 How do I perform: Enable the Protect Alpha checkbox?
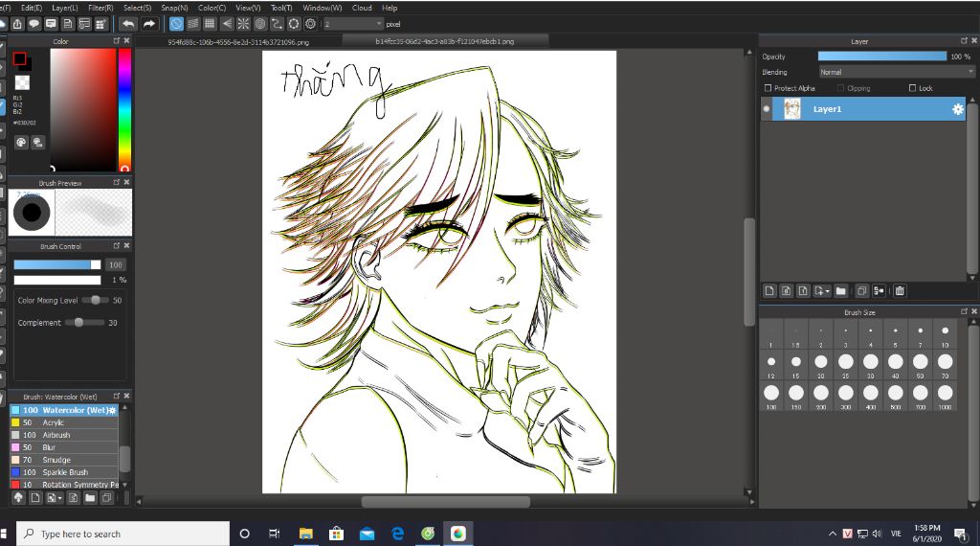tap(768, 88)
